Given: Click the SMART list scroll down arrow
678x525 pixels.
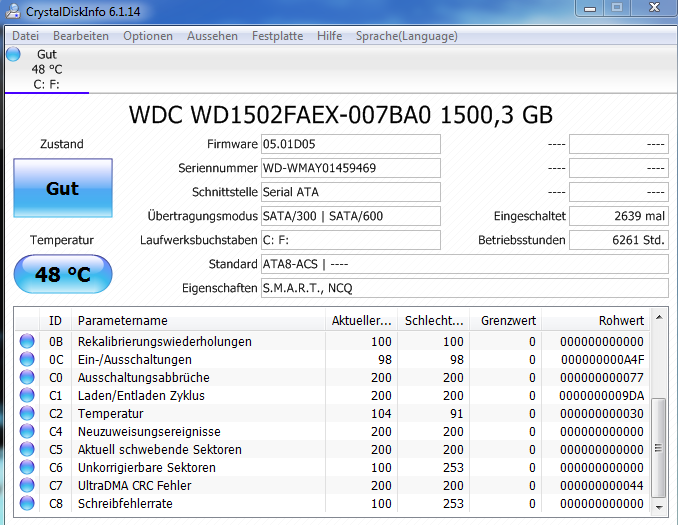Looking at the screenshot, I should tap(659, 507).
